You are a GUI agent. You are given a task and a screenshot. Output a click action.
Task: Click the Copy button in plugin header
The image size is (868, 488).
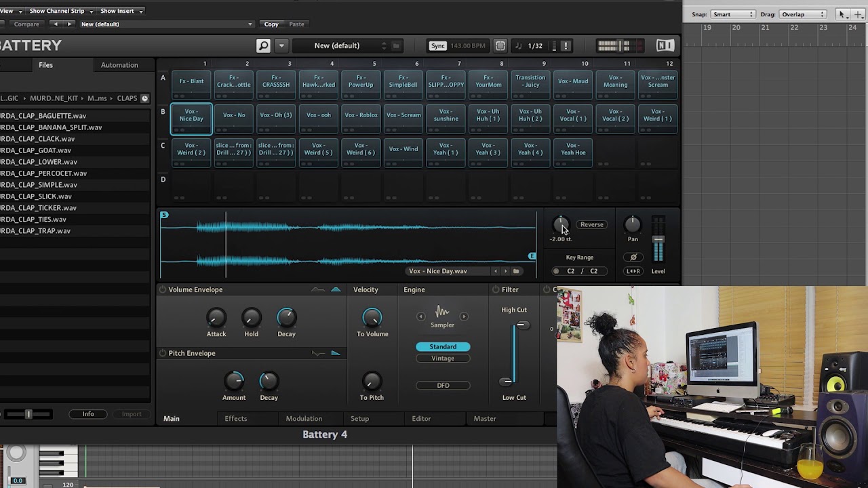tap(271, 24)
